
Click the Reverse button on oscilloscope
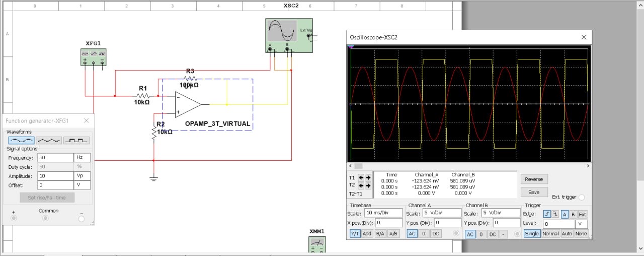tap(534, 179)
